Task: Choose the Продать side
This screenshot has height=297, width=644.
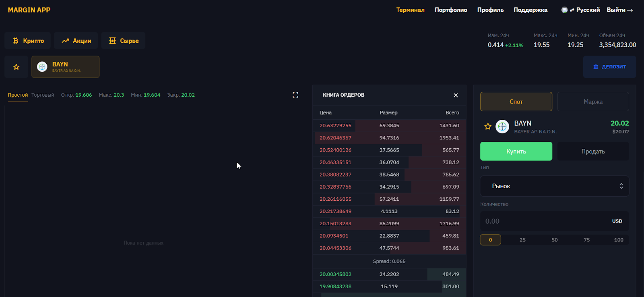Action: (x=593, y=152)
